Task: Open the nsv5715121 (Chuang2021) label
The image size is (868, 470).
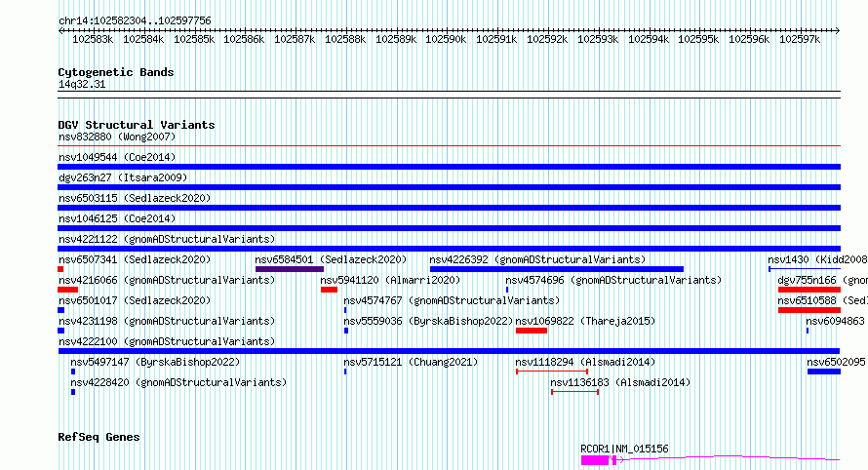Action: point(411,362)
